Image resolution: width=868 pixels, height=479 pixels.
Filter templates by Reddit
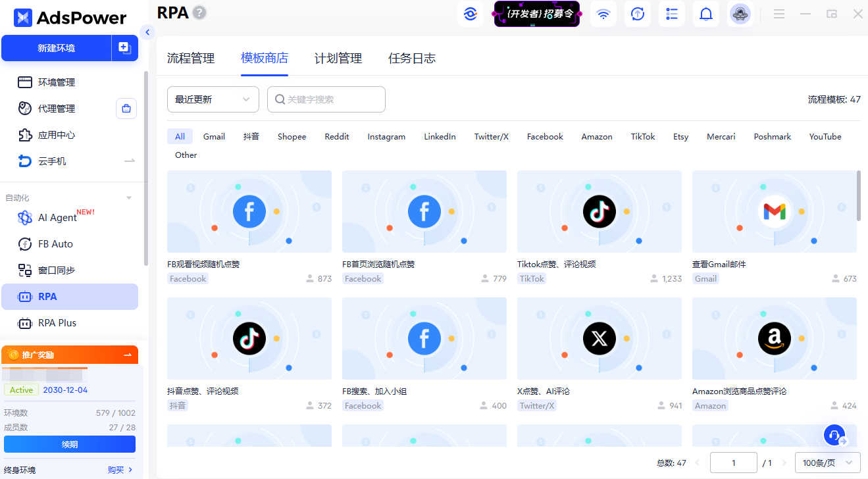pos(337,136)
